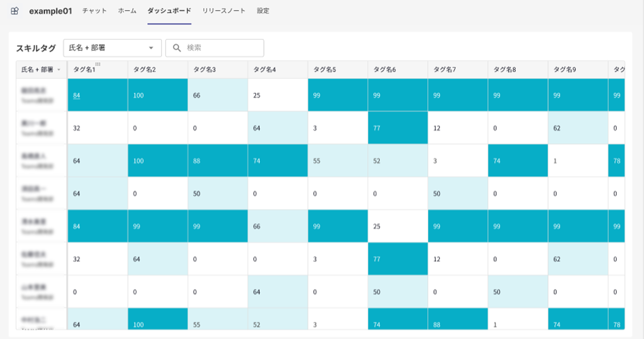Click the example01 app logo icon
Viewport: 644px width, 339px height.
coord(15,11)
